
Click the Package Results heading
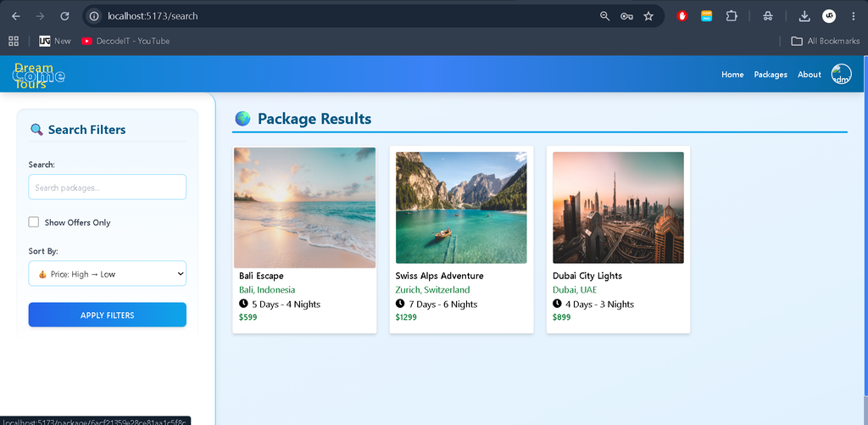(314, 119)
